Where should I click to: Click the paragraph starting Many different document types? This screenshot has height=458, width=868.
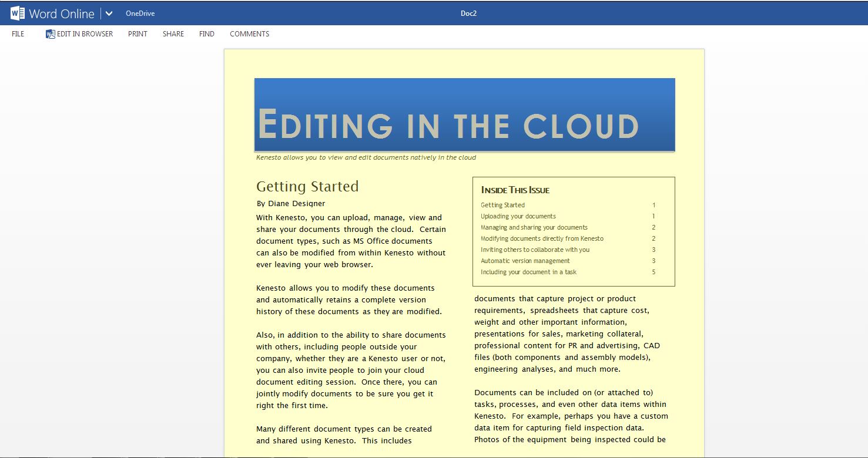click(x=344, y=435)
